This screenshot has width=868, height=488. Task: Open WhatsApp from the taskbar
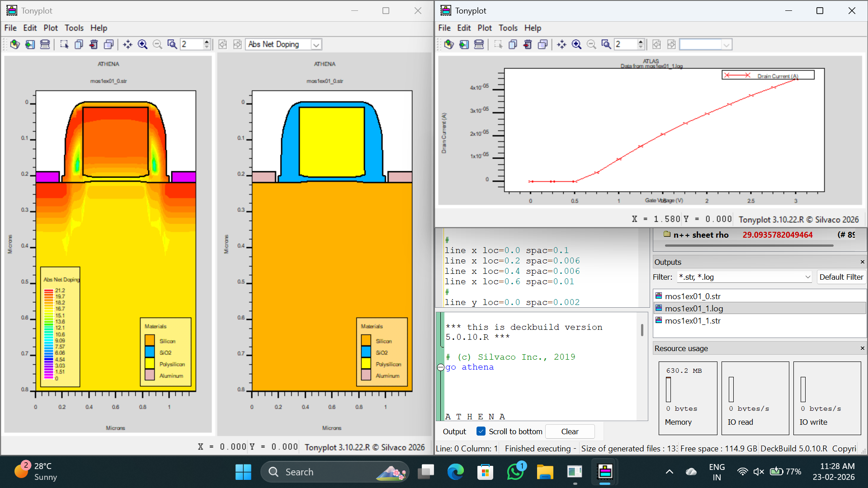pyautogui.click(x=515, y=472)
